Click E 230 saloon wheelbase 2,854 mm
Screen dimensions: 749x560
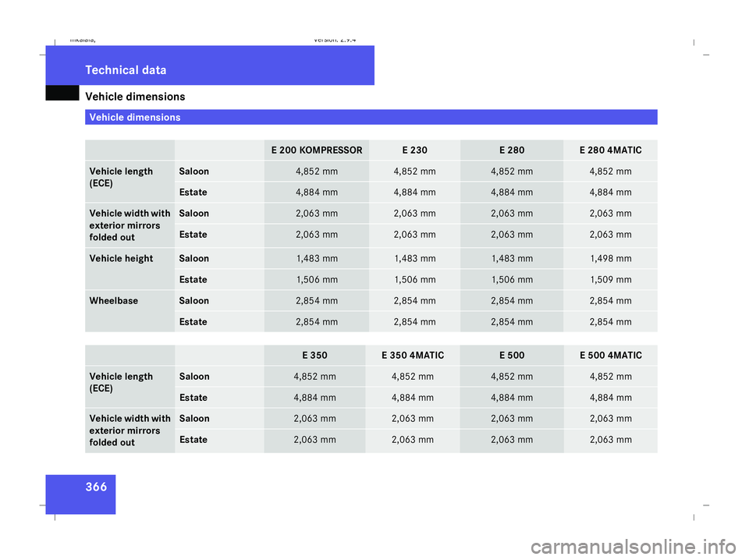point(414,301)
